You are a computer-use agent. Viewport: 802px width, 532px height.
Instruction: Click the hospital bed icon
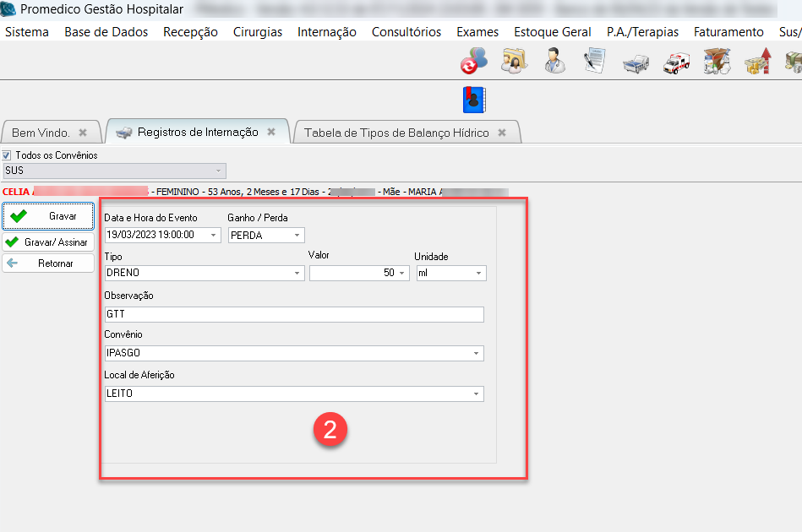tap(636, 62)
